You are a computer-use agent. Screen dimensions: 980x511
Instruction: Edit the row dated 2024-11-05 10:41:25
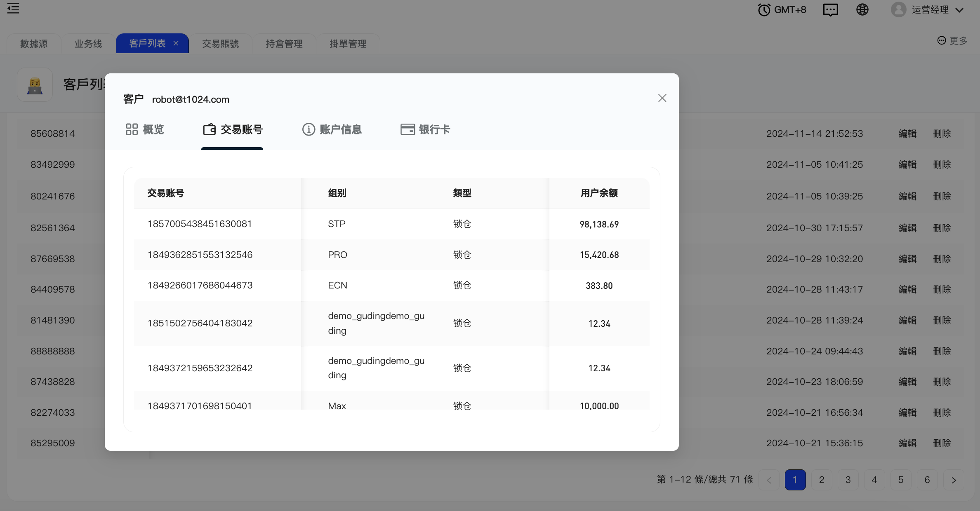[907, 164]
